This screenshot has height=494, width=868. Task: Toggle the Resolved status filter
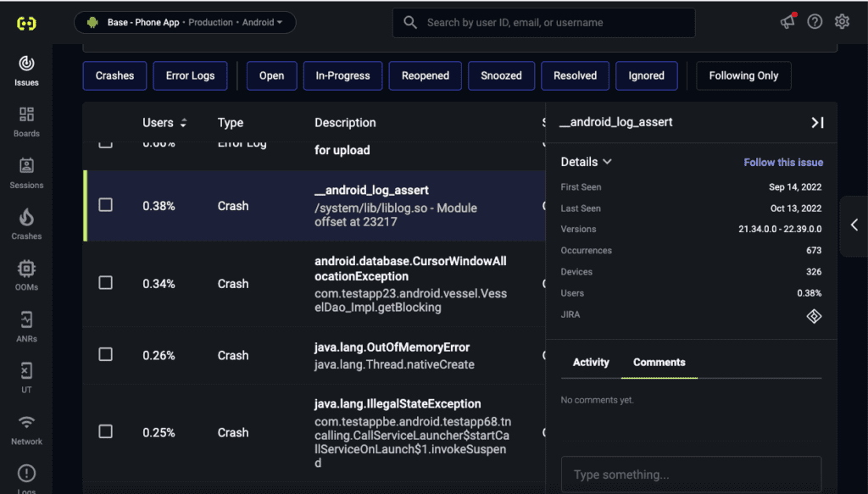576,75
